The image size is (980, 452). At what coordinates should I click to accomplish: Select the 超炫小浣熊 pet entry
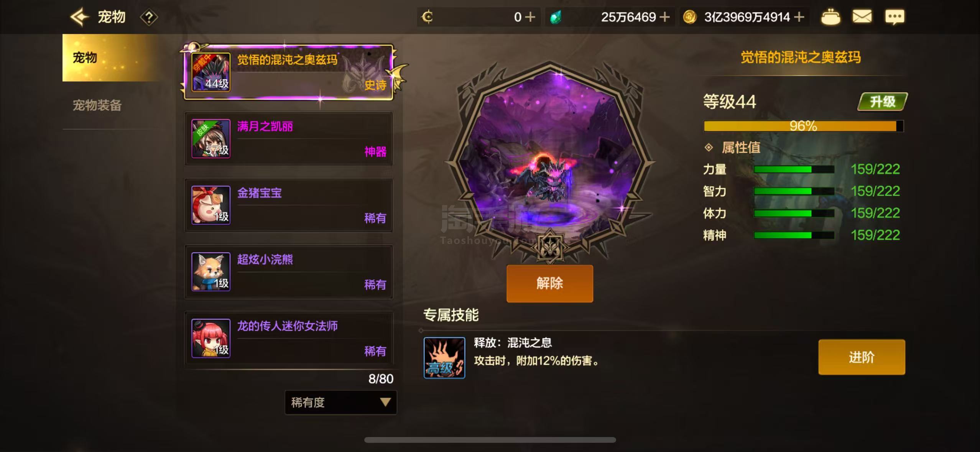[x=289, y=271]
